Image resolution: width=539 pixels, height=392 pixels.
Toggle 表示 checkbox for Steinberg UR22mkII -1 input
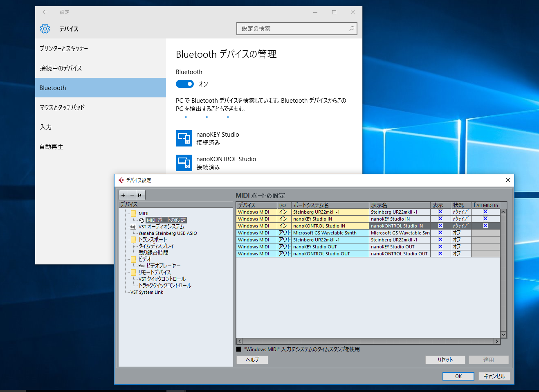(440, 212)
